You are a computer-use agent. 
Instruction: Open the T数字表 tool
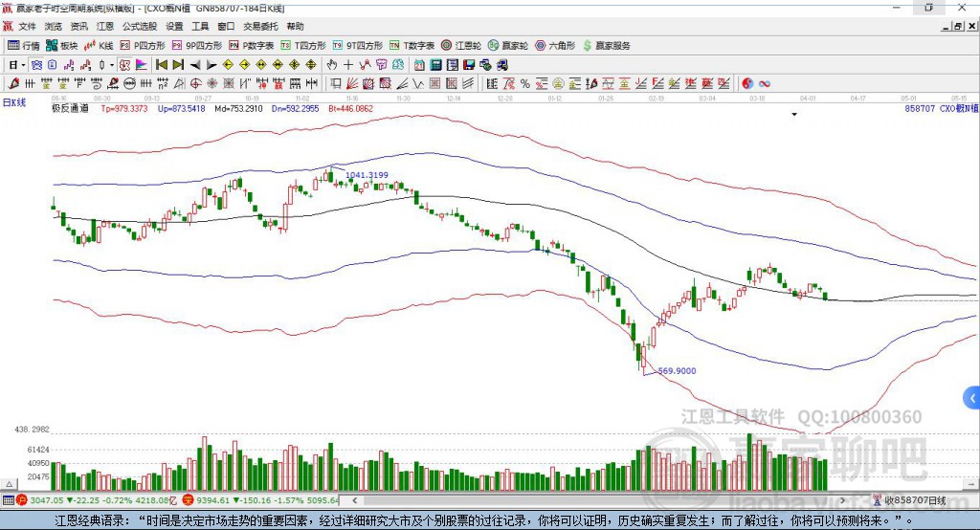(412, 46)
